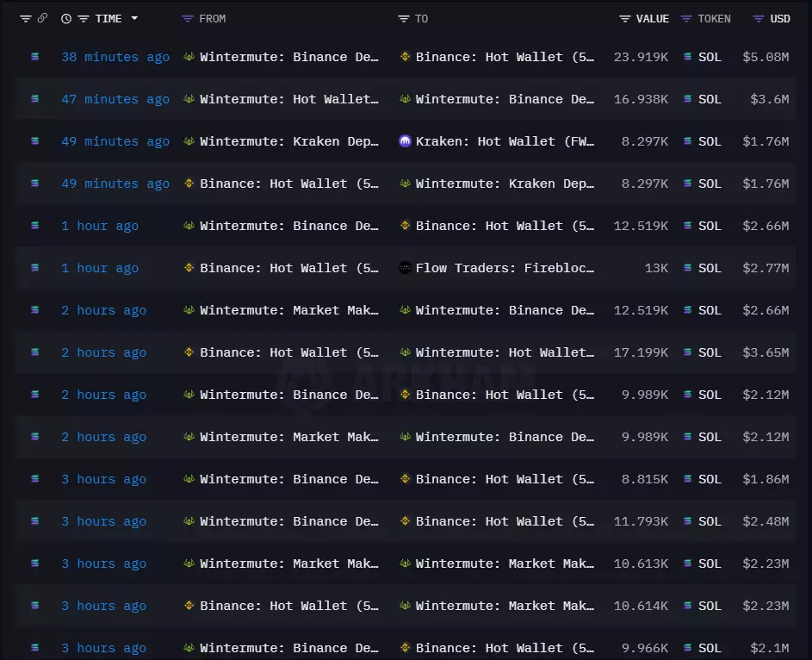Image resolution: width=812 pixels, height=660 pixels.
Task: Click Binance icon in the 10.614K row FROM
Action: pyautogui.click(x=189, y=605)
